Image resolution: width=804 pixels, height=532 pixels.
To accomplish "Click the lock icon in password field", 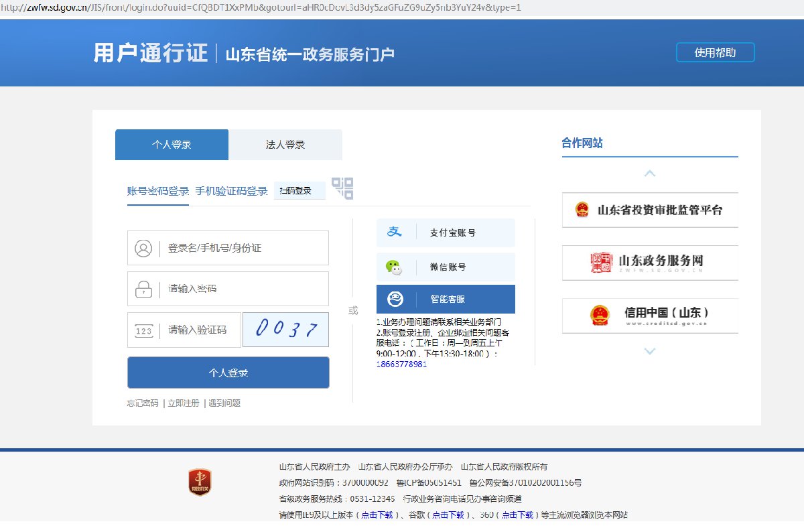I will [143, 289].
